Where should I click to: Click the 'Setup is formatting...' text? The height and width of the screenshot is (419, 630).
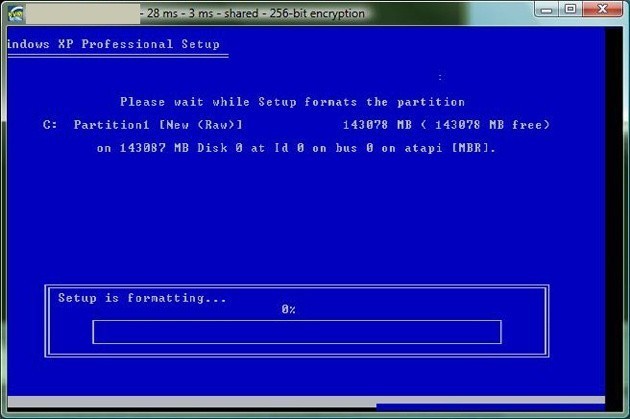click(x=142, y=298)
